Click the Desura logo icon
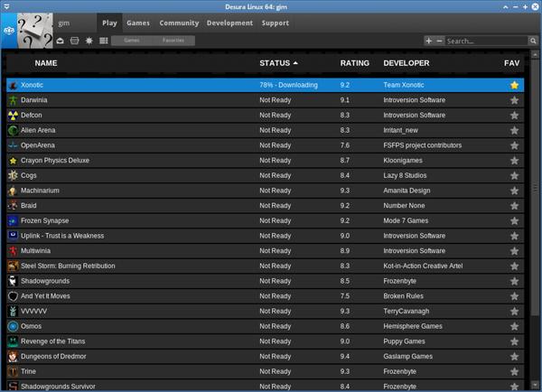542x392 pixels. [x=9, y=31]
